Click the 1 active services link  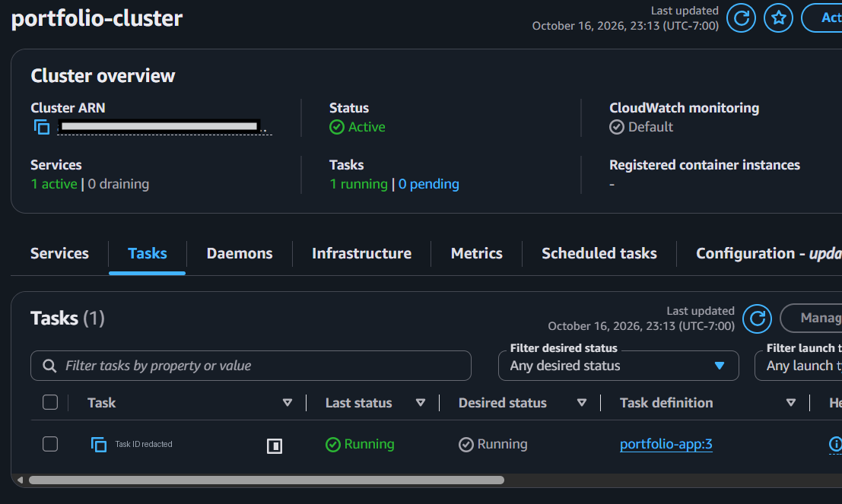(54, 184)
